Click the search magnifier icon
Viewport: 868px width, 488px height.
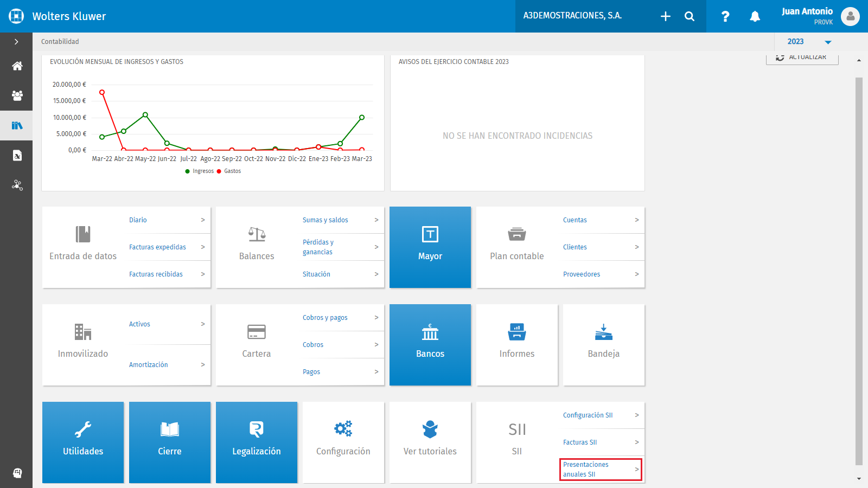[690, 16]
